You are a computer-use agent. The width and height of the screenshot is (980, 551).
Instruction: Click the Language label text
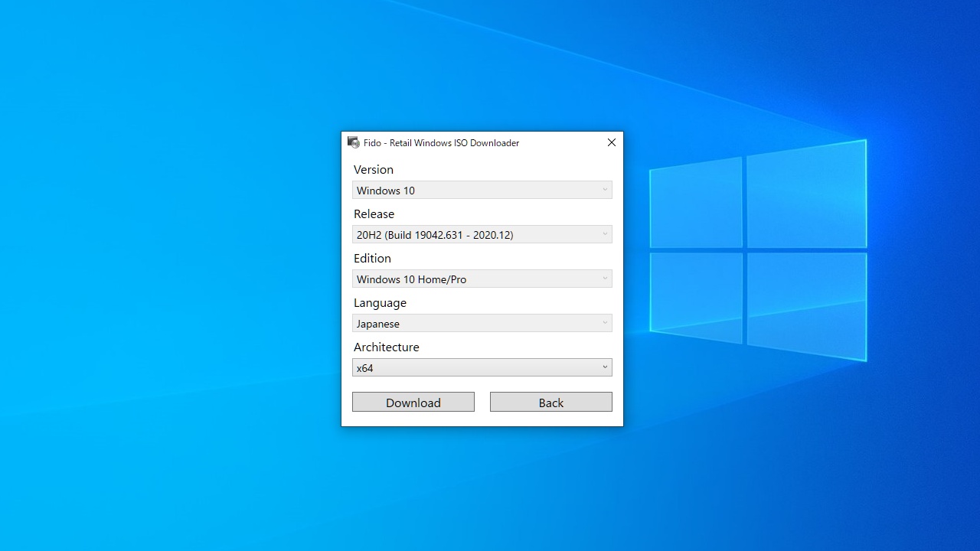380,303
